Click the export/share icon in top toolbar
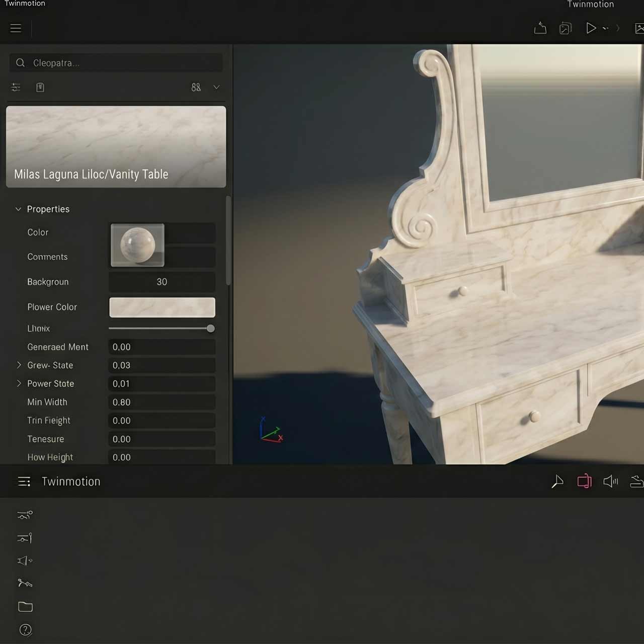Image resolution: width=644 pixels, height=644 pixels. pos(540,28)
